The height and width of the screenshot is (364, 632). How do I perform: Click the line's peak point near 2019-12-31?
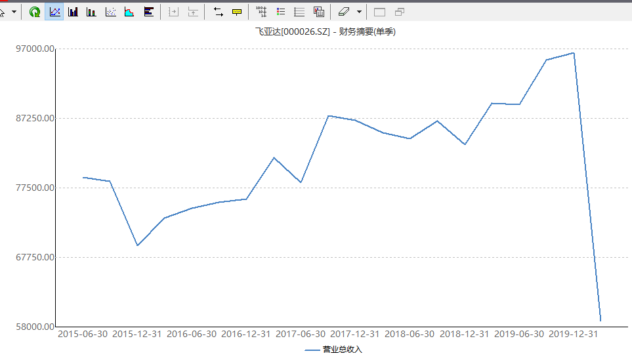(574, 52)
